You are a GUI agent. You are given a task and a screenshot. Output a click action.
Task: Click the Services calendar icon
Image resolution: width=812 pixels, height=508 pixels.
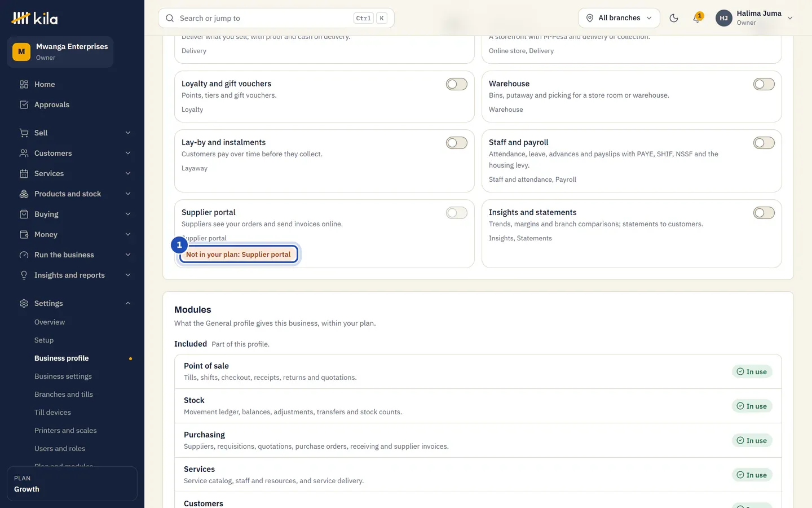pos(24,173)
